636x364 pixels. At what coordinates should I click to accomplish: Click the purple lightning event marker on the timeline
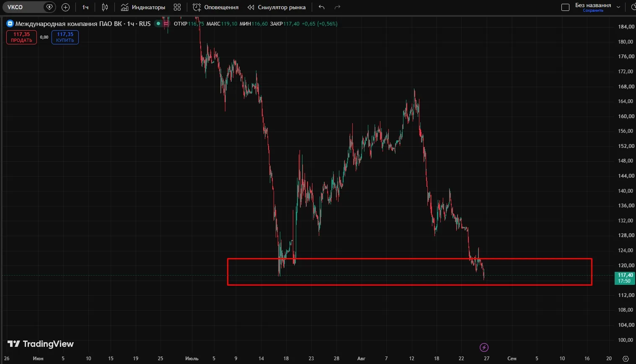point(484,347)
